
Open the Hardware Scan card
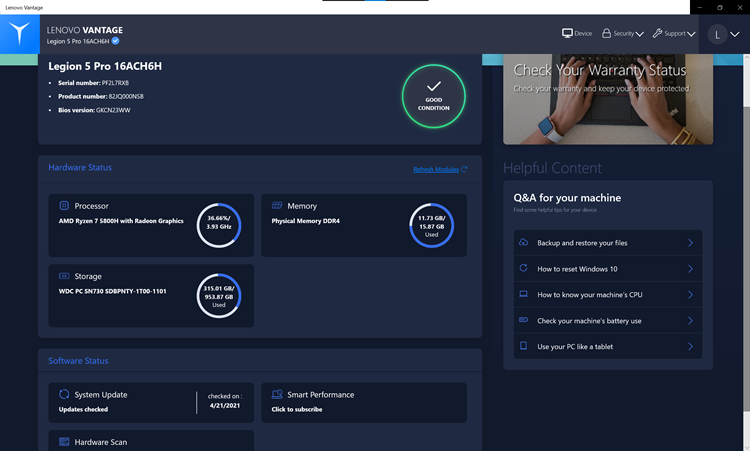pos(151,440)
